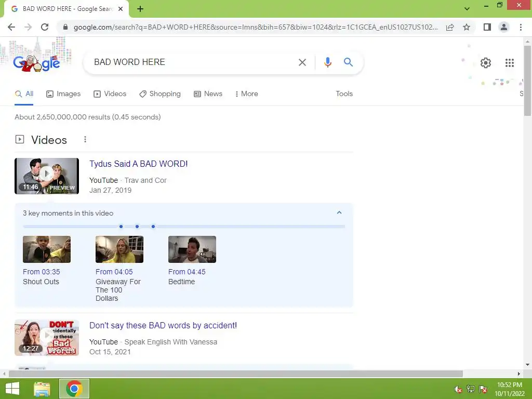Open Giveaway For The 100 Dollars thumbnail
The image size is (532, 399).
click(119, 249)
